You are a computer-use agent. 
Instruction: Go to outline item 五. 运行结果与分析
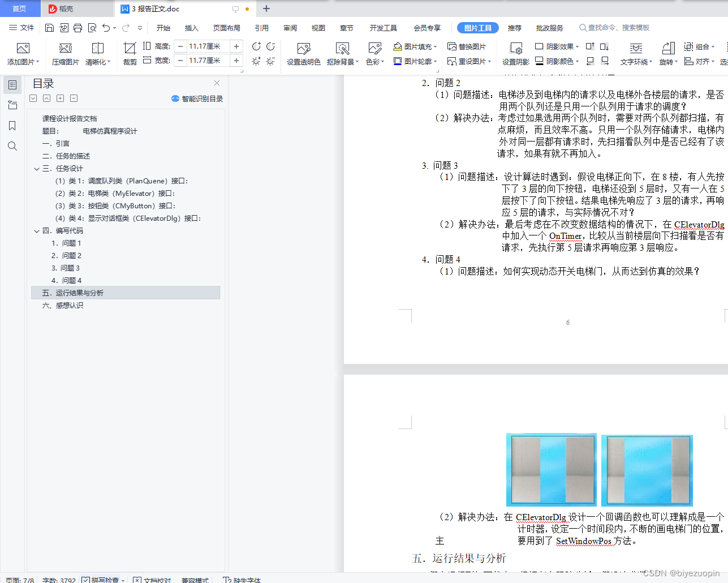(x=126, y=293)
